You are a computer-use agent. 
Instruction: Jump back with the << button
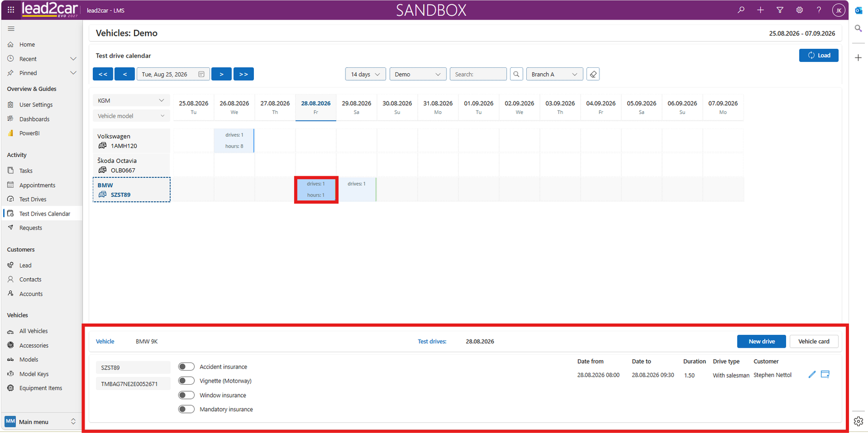[103, 74]
